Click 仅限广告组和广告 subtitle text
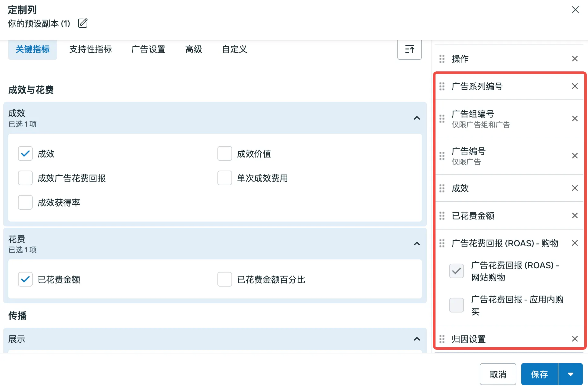 (x=481, y=125)
